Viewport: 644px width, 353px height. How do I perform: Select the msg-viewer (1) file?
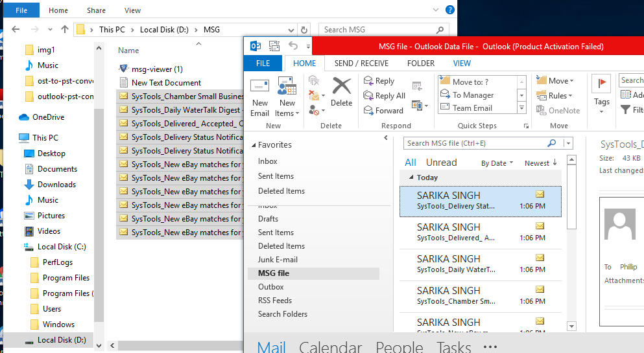point(156,69)
